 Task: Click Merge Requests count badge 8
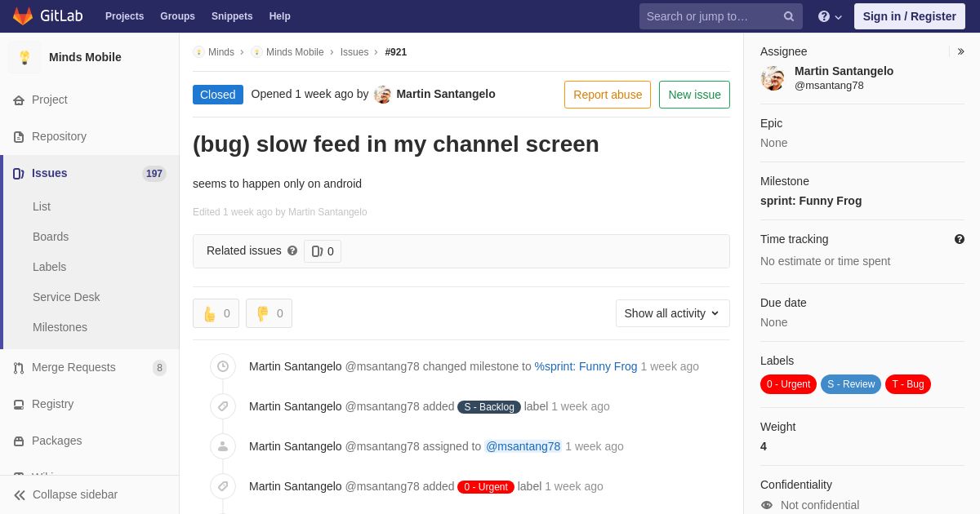click(x=160, y=368)
